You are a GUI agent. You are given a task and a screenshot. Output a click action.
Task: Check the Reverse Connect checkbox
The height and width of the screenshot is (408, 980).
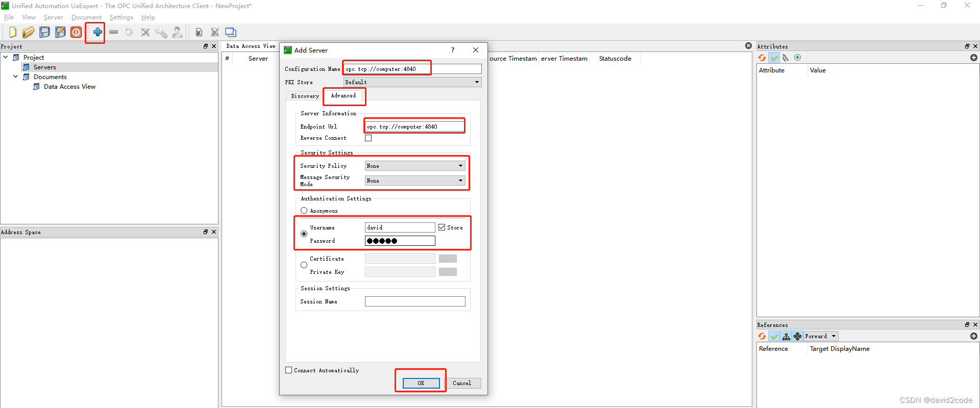point(369,138)
